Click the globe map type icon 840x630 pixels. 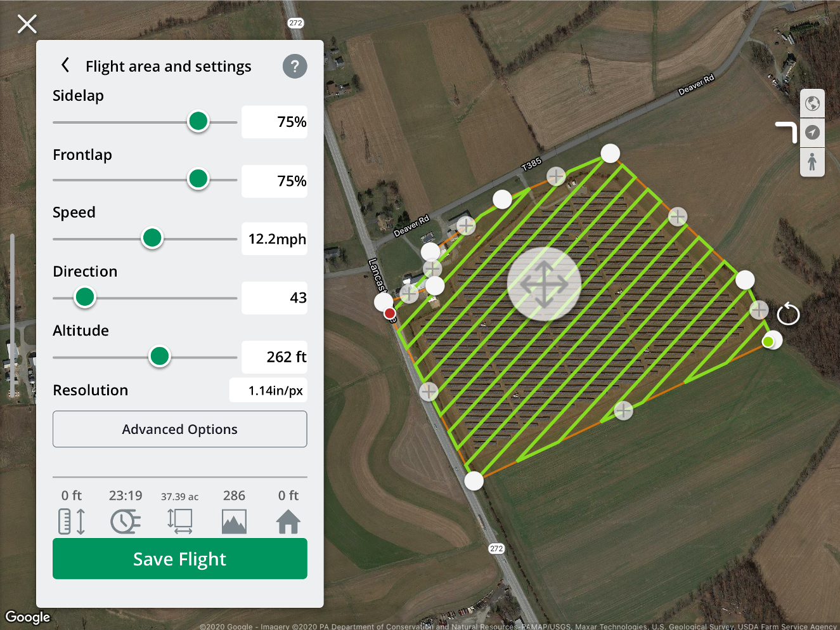812,103
